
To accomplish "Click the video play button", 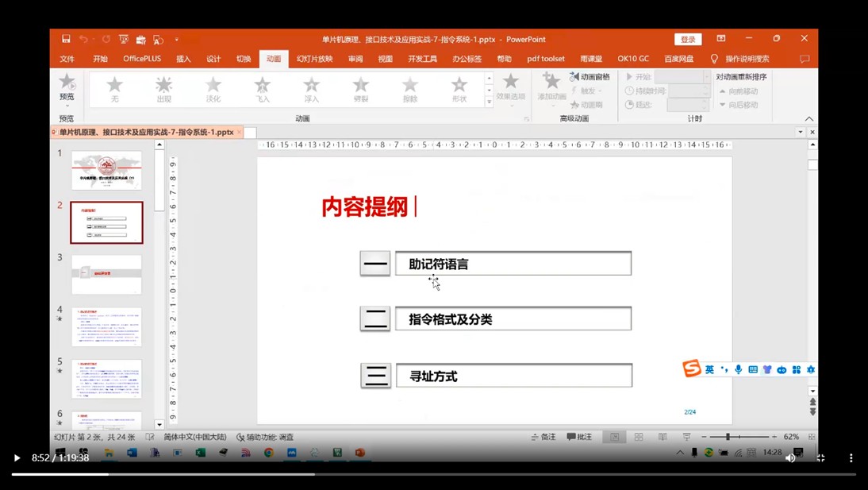I will click(17, 457).
